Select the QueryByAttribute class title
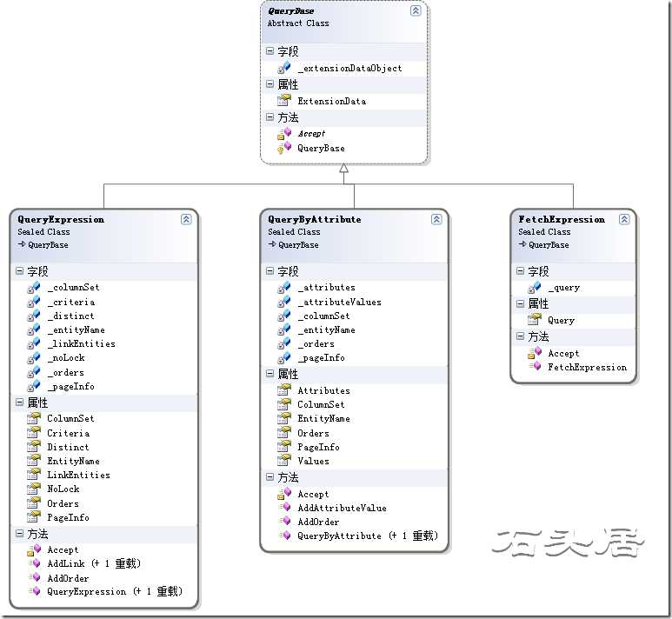 coord(315,219)
